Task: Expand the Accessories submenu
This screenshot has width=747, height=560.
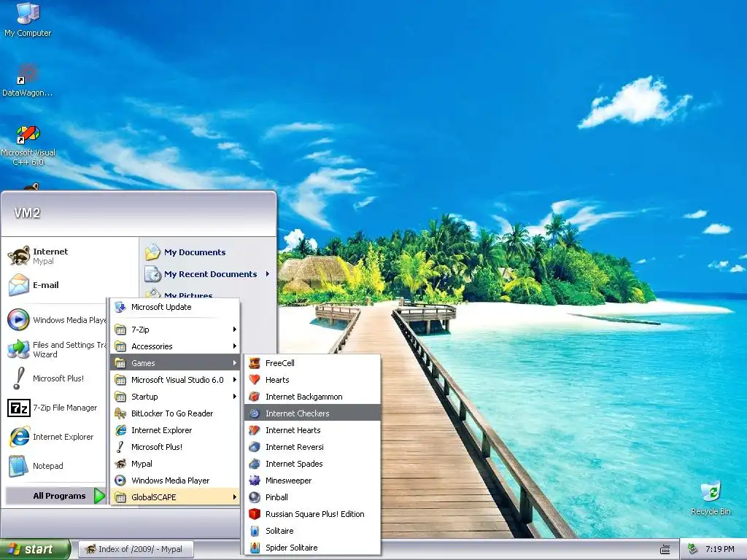Action: click(175, 346)
